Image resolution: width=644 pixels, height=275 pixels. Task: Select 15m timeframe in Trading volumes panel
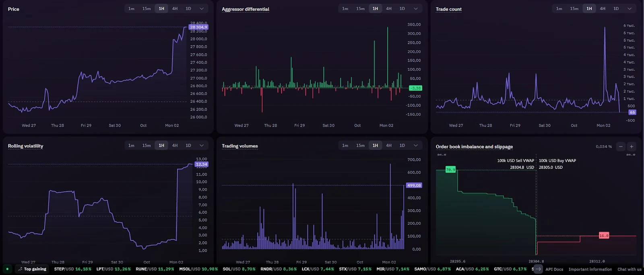pos(360,146)
